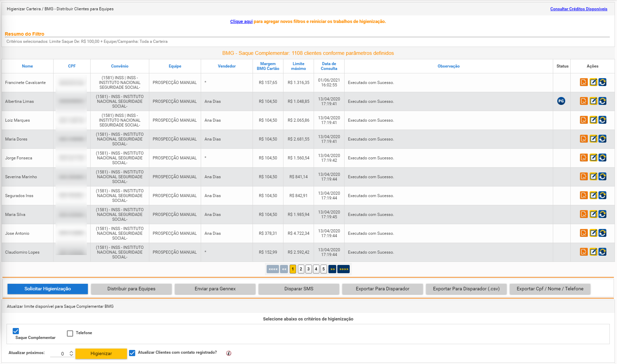Edit Jose Antonio with the pencil icon
This screenshot has width=617, height=364.
click(593, 233)
